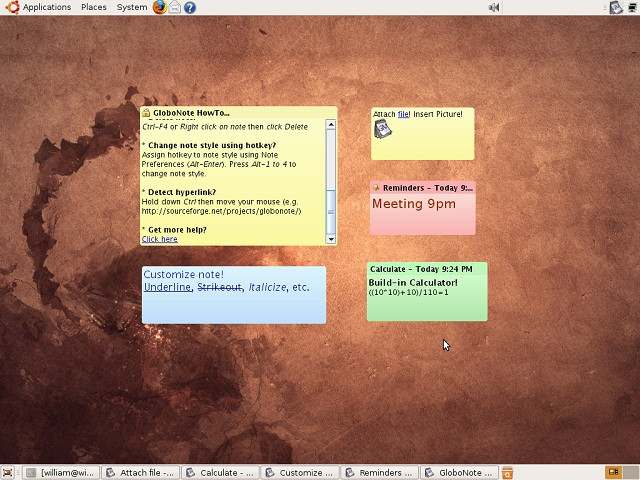Click 'Detect hyperlink?' heading

pos(182,192)
